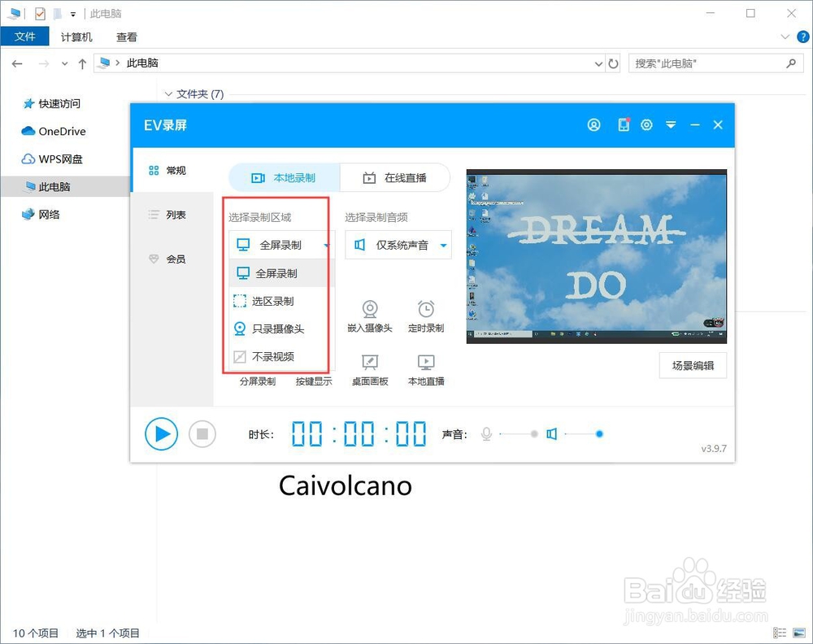Go up one folder level
The width and height of the screenshot is (813, 644).
click(x=82, y=63)
